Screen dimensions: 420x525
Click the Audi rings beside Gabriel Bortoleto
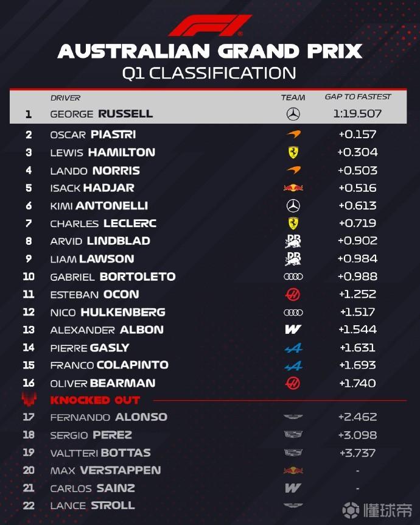pos(293,277)
